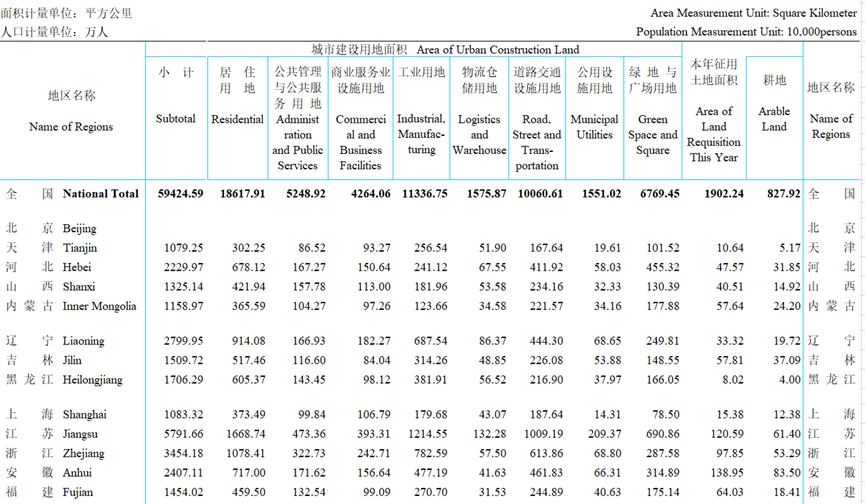865x504 pixels.
Task: Select the "Arable Land" column header
Action: pos(774,119)
